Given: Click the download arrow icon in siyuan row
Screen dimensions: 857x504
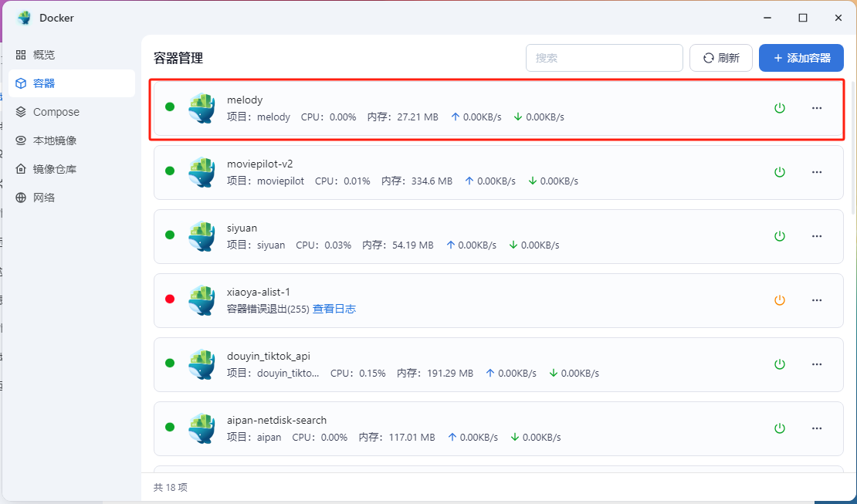Looking at the screenshot, I should [513, 245].
